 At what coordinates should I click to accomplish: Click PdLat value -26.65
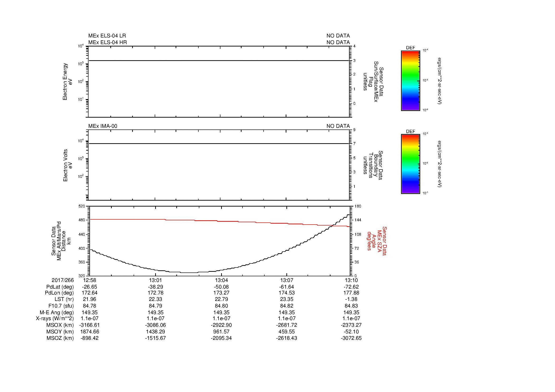pos(89,287)
